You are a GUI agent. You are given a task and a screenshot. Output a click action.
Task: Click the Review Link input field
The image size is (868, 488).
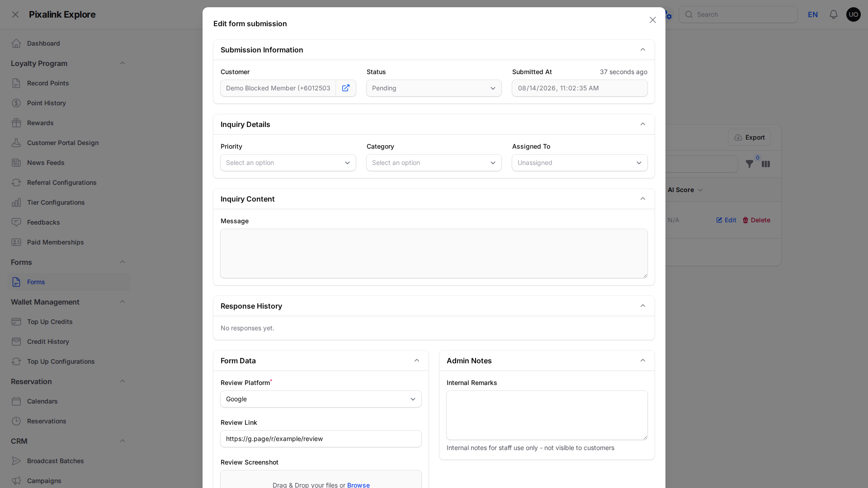pyautogui.click(x=321, y=439)
